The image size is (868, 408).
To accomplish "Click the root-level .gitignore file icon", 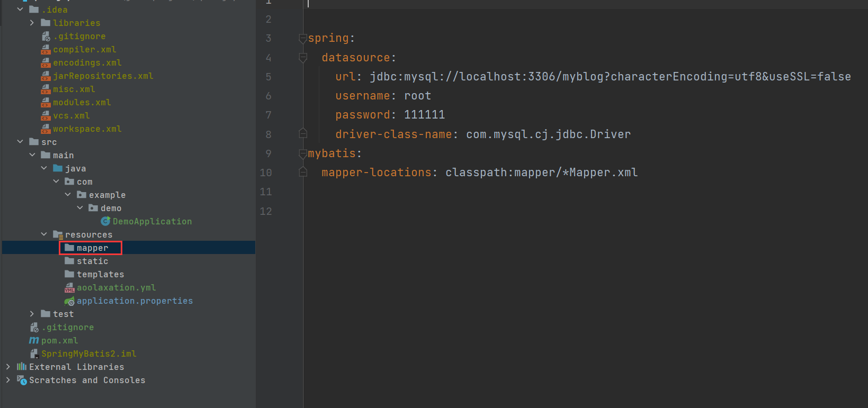I will click(34, 327).
